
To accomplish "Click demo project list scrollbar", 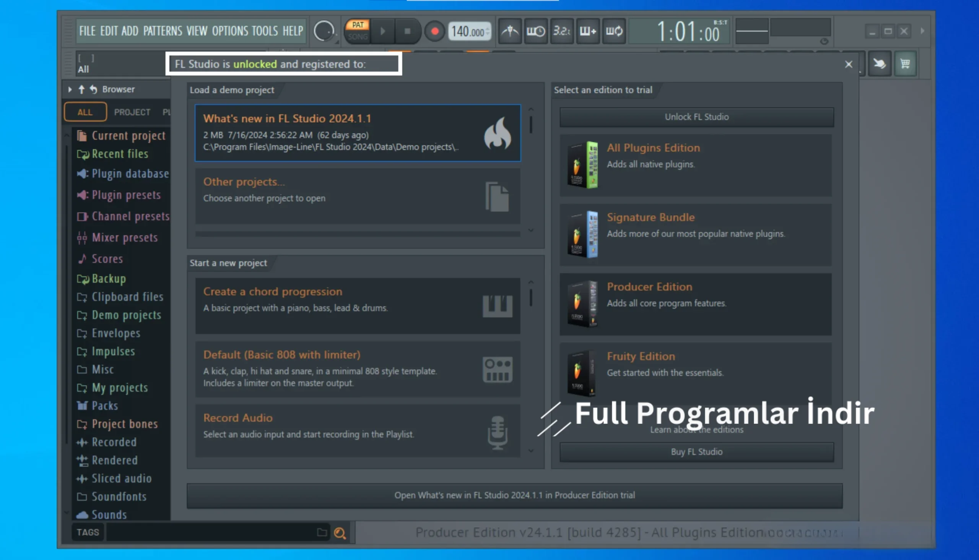I will (x=531, y=124).
